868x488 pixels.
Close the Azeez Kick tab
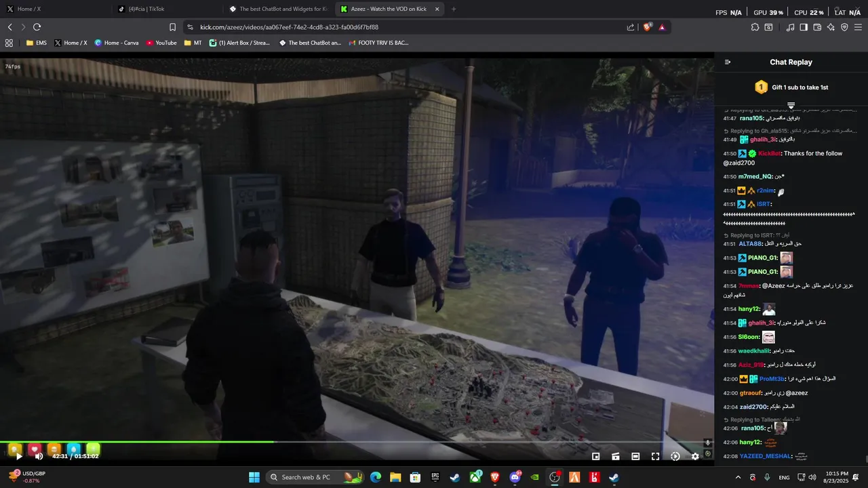tap(437, 9)
